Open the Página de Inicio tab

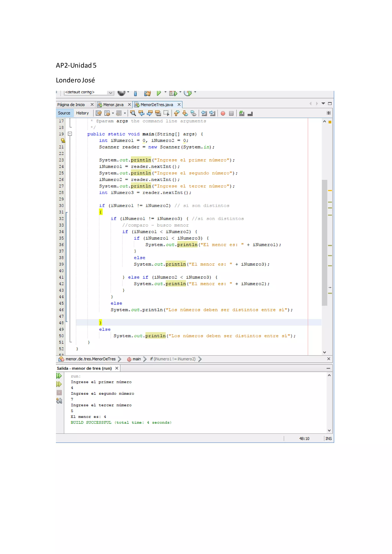tap(71, 104)
